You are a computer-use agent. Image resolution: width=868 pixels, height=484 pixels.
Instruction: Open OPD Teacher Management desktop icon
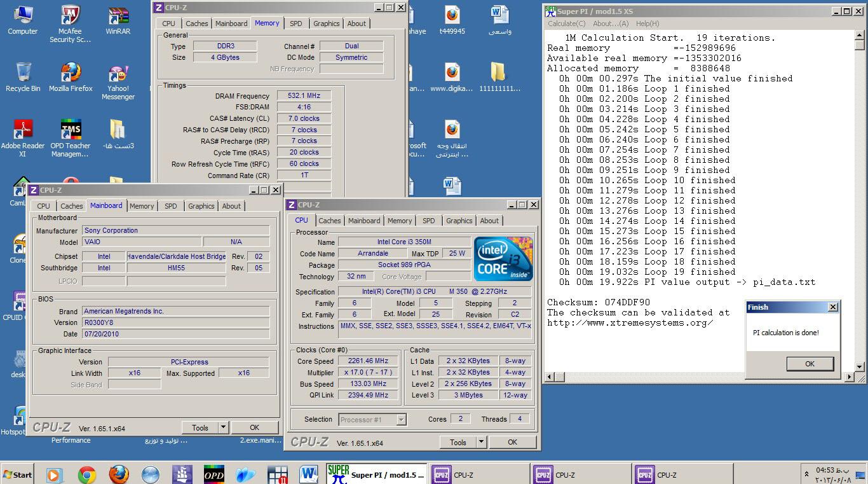coord(71,138)
